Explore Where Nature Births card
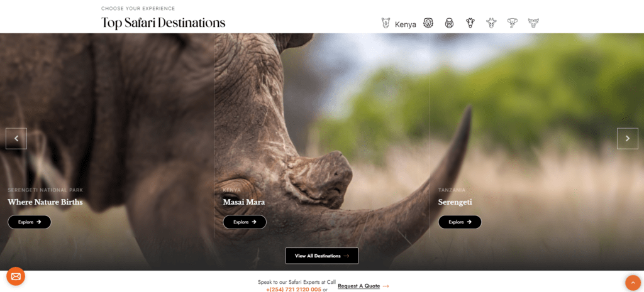The width and height of the screenshot is (644, 292). click(30, 222)
